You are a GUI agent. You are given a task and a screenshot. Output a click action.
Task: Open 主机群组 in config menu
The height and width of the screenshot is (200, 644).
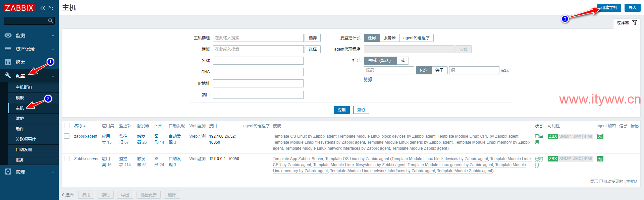click(x=33, y=87)
